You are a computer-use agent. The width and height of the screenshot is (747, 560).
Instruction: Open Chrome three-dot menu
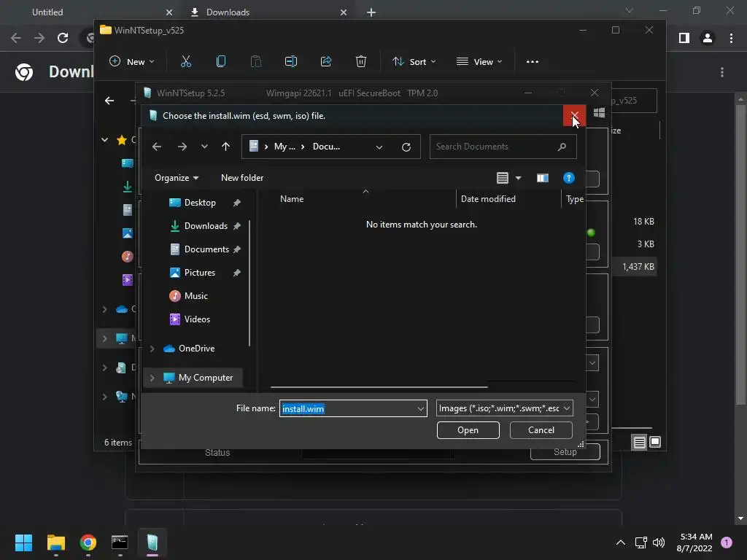731,38
